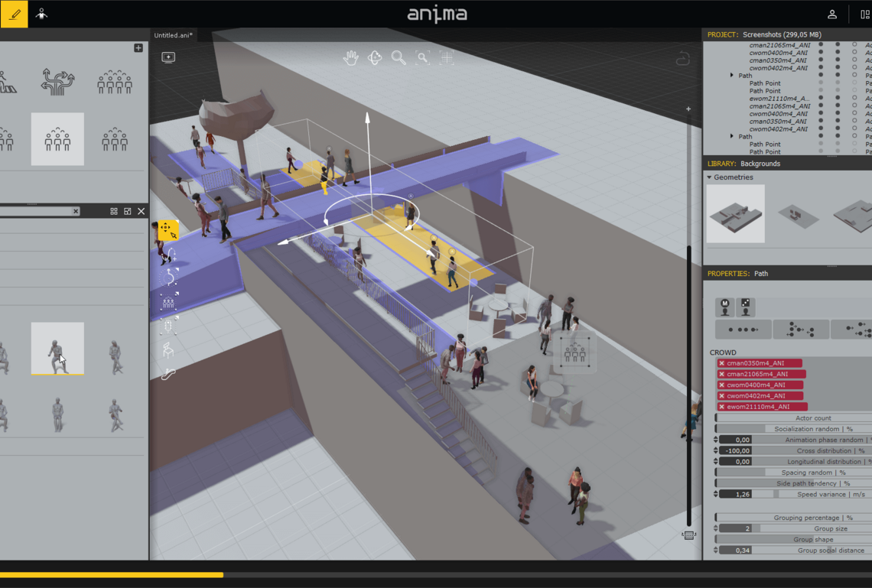Expand the second Path node in the Project tree

coord(732,136)
